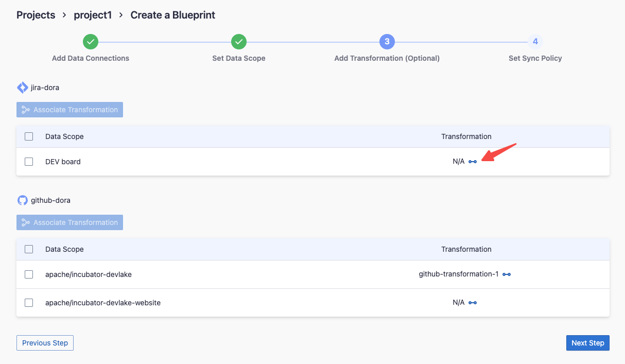Toggle select-all checkbox in jira-dora table header
Image resolution: width=625 pixels, height=364 pixels.
pyautogui.click(x=29, y=136)
